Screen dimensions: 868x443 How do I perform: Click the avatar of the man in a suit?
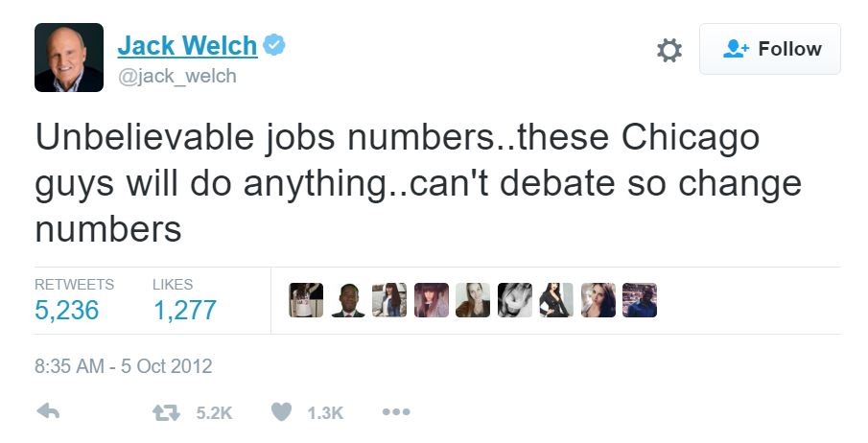(347, 300)
